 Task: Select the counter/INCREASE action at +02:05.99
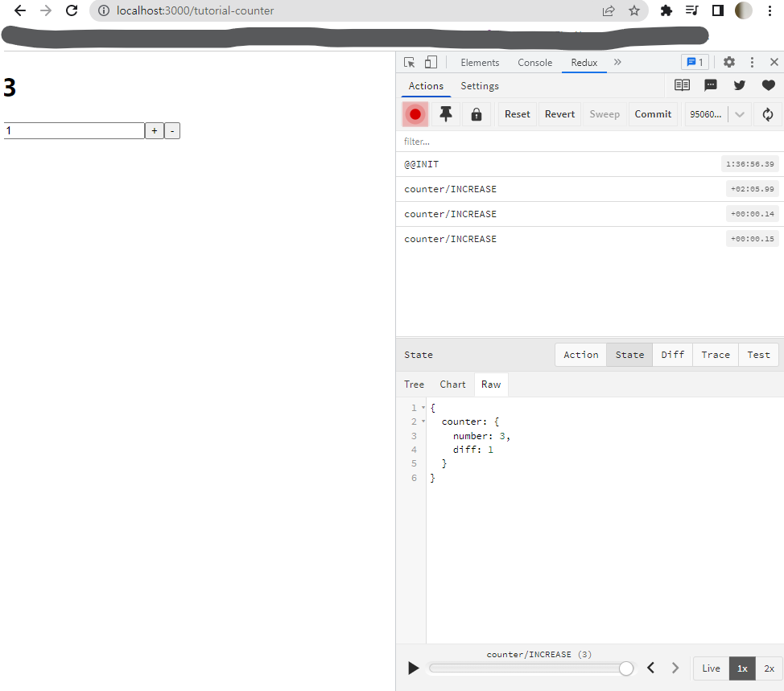[589, 189]
